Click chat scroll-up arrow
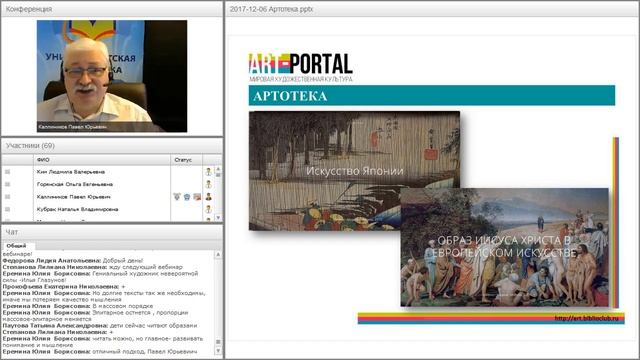Viewport: 640px width, 360px height. click(x=218, y=254)
